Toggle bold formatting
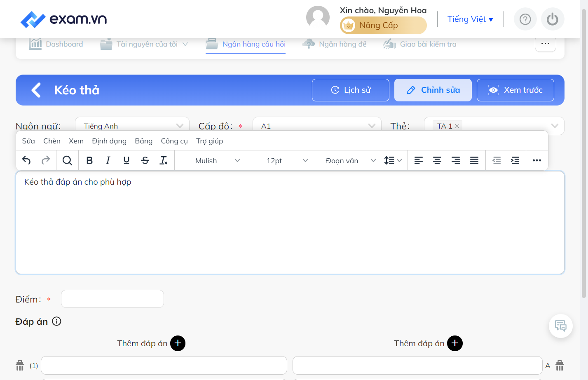588x380 pixels. 89,160
